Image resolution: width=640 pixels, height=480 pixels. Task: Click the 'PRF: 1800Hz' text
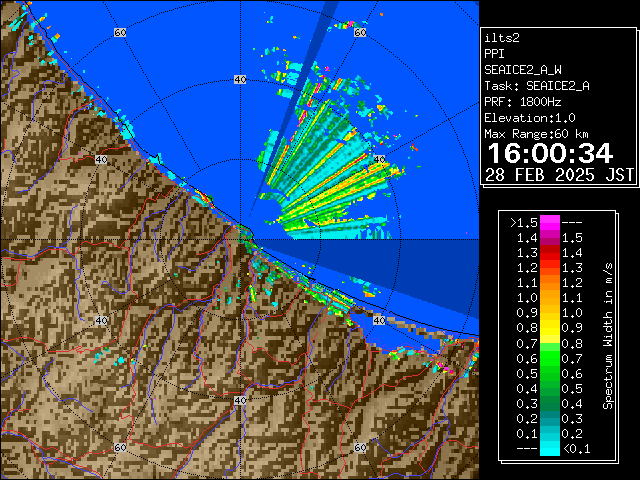click(x=523, y=102)
